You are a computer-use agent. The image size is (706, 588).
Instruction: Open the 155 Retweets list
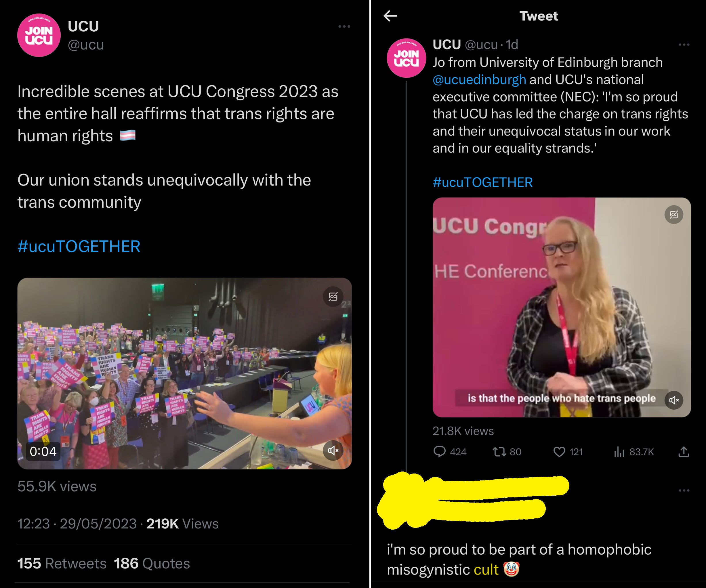pos(62,564)
